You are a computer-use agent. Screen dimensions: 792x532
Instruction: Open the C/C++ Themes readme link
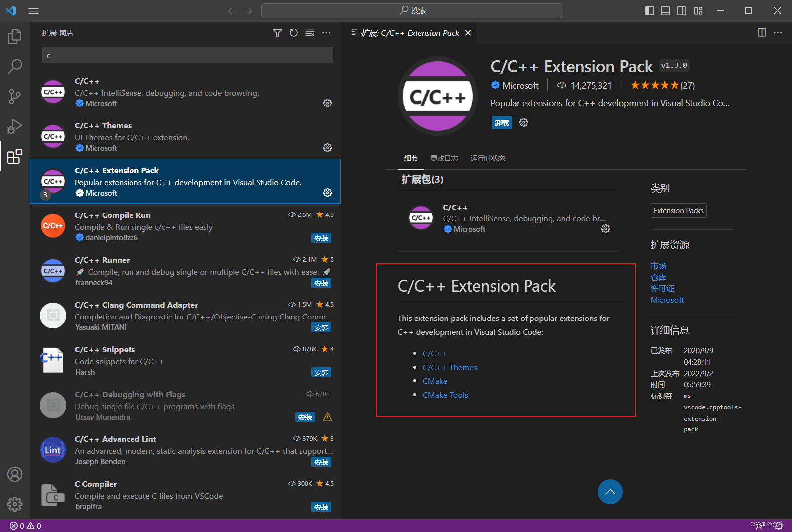(450, 367)
